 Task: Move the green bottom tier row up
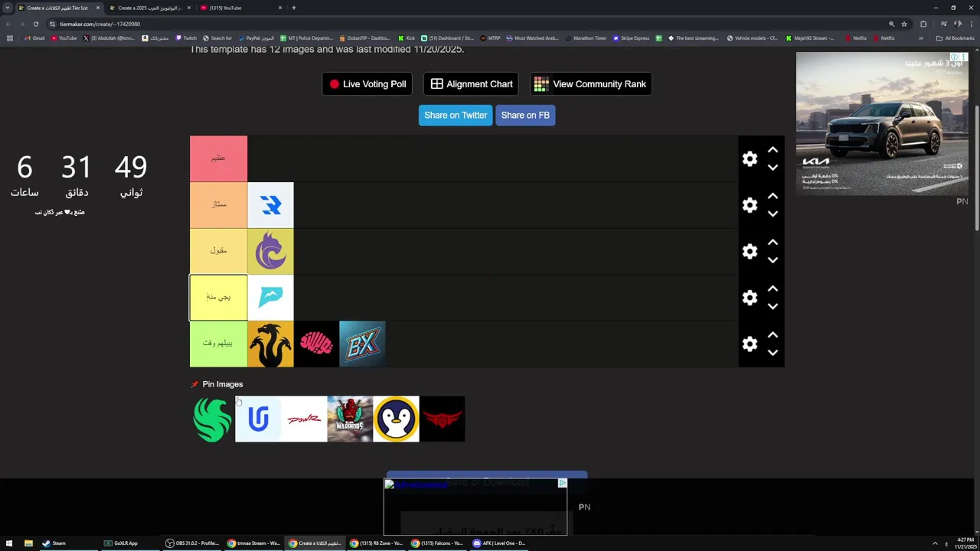point(773,335)
